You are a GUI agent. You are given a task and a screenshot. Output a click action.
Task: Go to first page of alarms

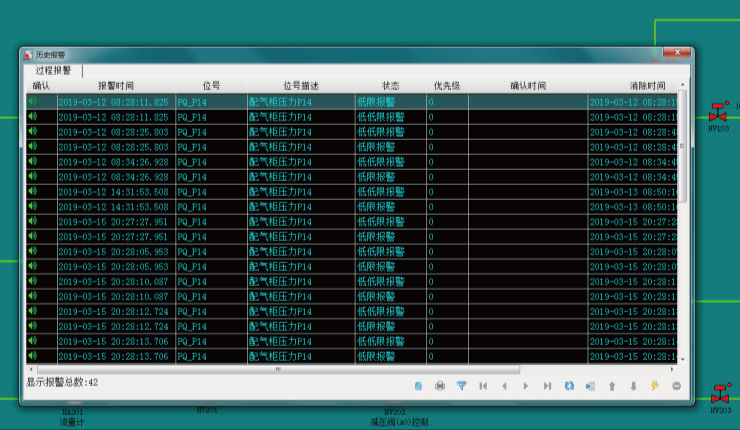[x=483, y=386]
